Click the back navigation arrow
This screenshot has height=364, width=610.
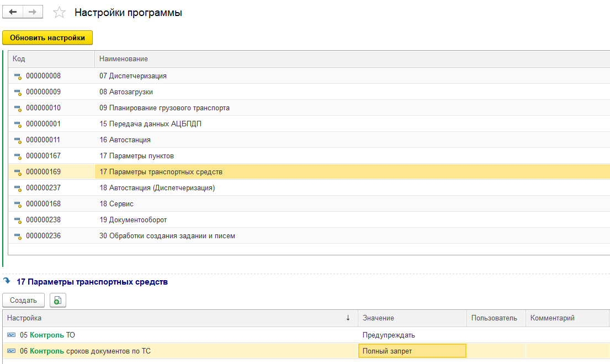pyautogui.click(x=13, y=12)
